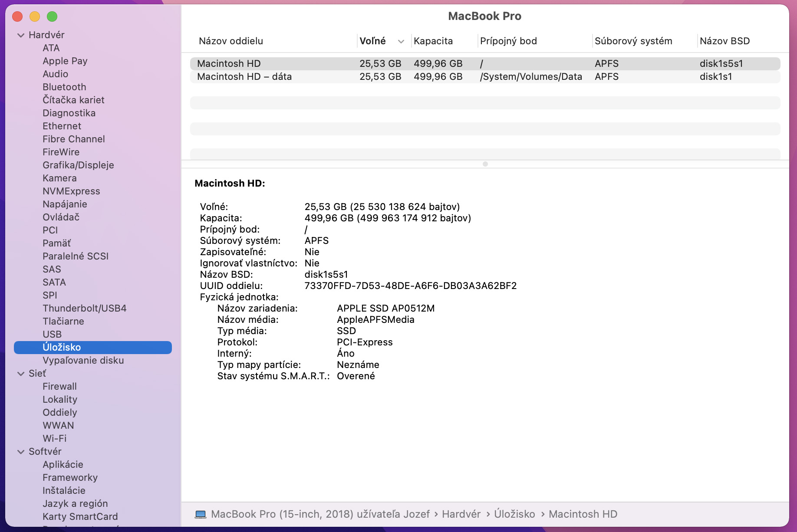
Task: Select Ovládač in the sidebar
Action: 61,217
